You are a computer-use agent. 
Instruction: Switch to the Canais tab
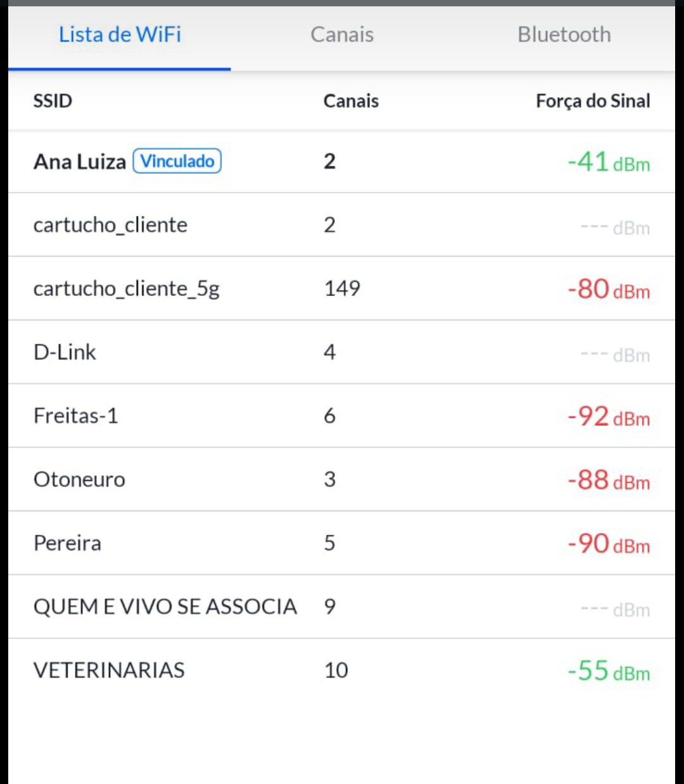[341, 35]
